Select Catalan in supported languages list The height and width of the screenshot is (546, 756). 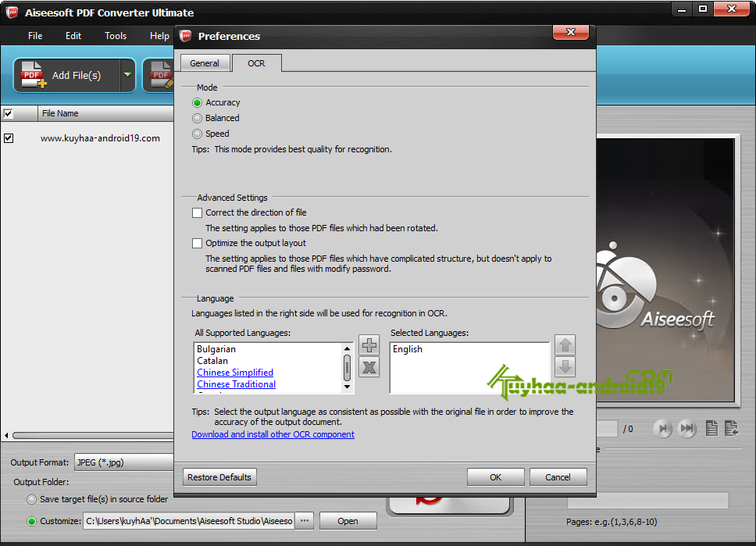pos(212,361)
